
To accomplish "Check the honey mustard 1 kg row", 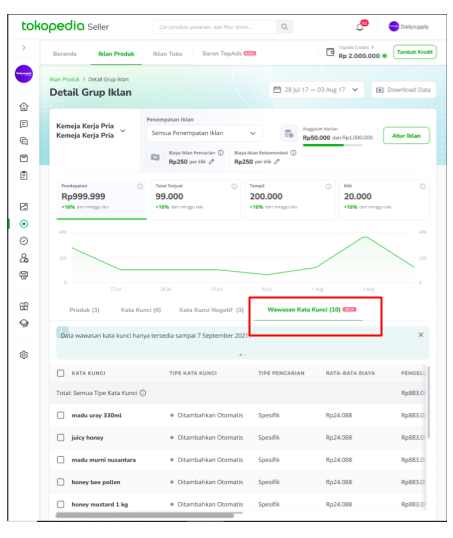I will [61, 504].
